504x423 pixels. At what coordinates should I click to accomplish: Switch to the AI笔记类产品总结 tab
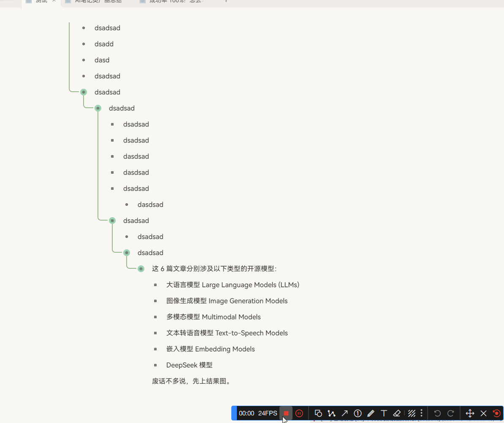pyautogui.click(x=97, y=2)
